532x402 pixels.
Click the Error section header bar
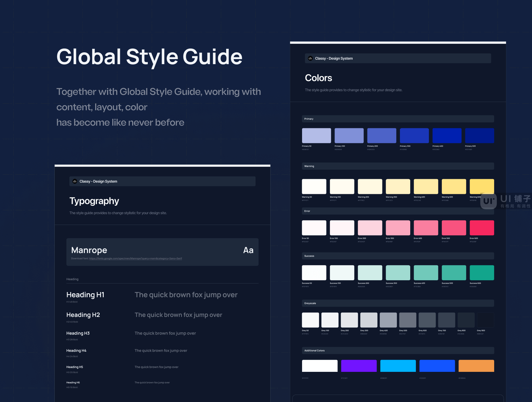click(x=398, y=211)
